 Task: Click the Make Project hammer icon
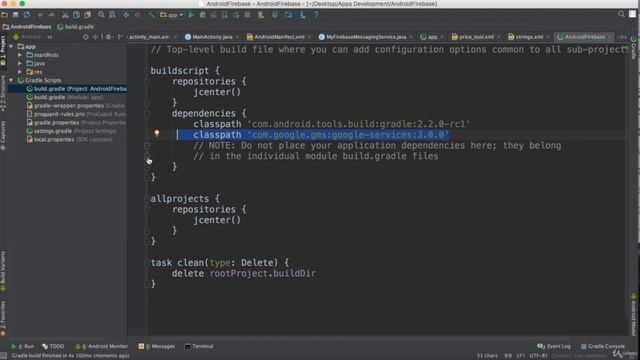[x=151, y=15]
